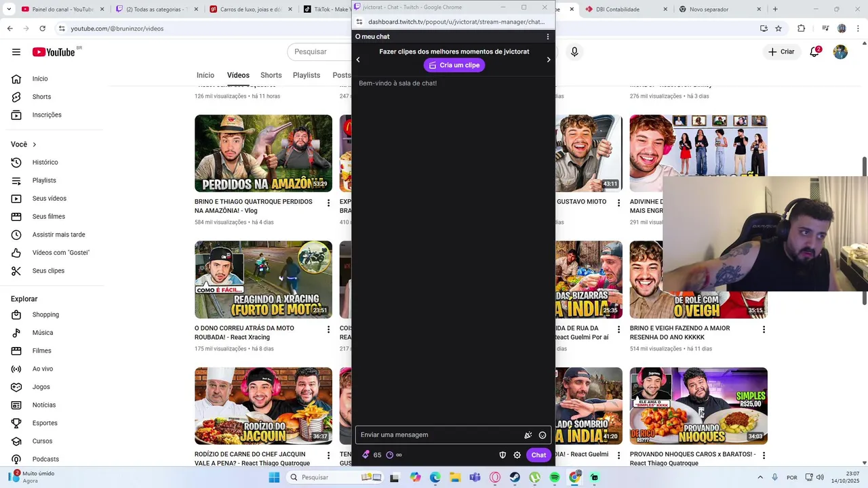Image resolution: width=868 pixels, height=488 pixels.
Task: Go back in the Chrome browser
Action: pyautogui.click(x=9, y=28)
